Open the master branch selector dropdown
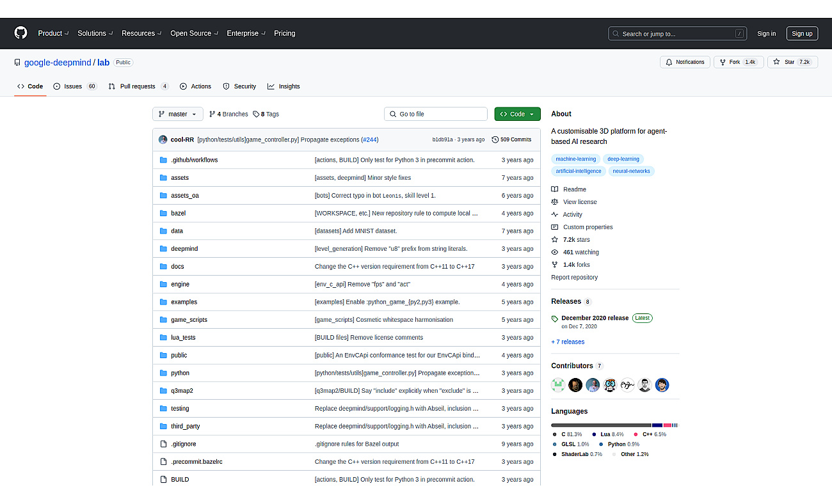 pyautogui.click(x=178, y=114)
